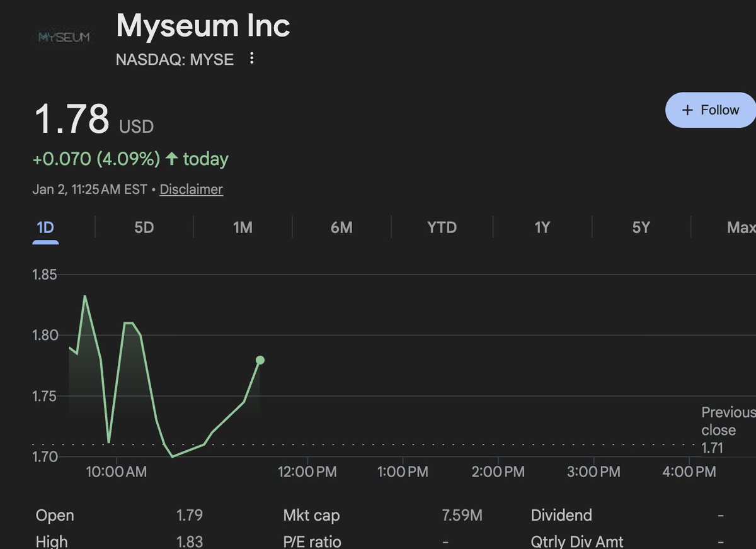Click the Qtrly Div Amt label
The width and height of the screenshot is (756, 549).
pos(577,541)
